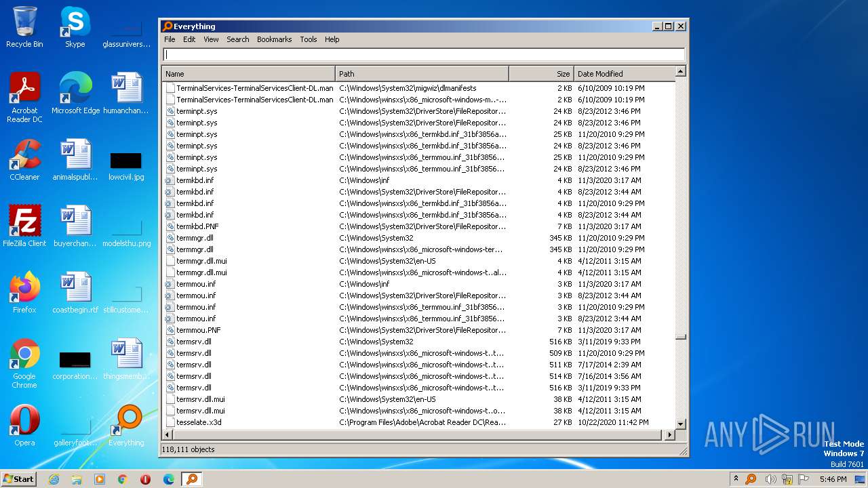The width and height of the screenshot is (868, 488).
Task: Open media player taskbar icon
Action: [100, 479]
